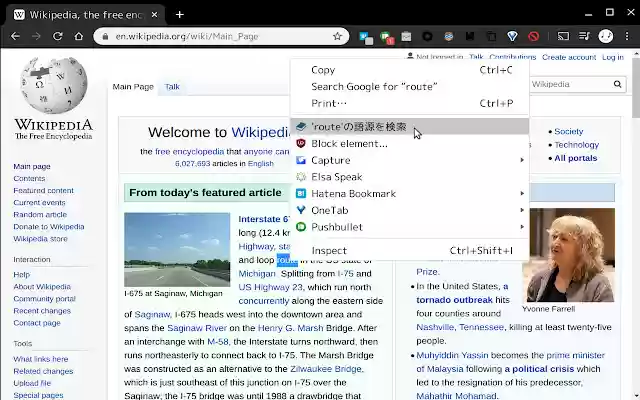Select 'route'の語源を検索 menu entry
The image size is (640, 400).
point(409,127)
